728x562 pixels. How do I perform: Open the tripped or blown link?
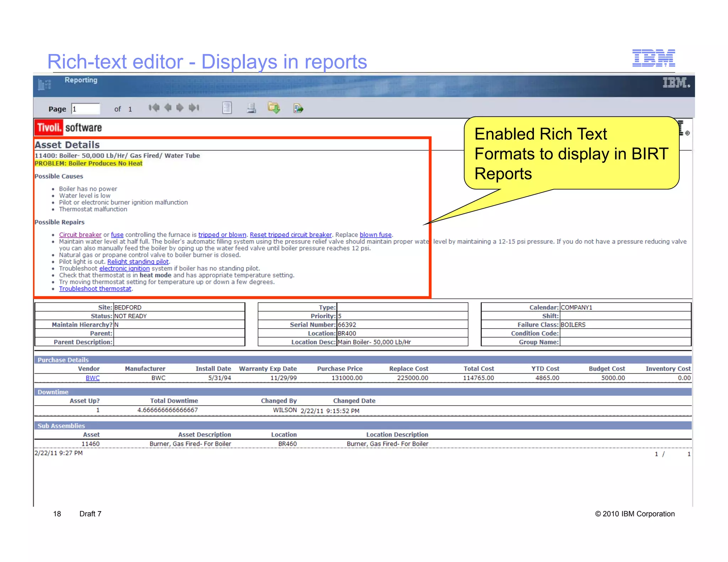[x=222, y=235]
